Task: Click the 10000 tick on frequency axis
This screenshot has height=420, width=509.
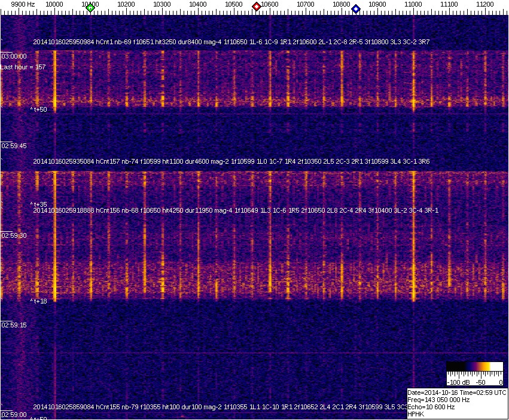Action: click(54, 4)
